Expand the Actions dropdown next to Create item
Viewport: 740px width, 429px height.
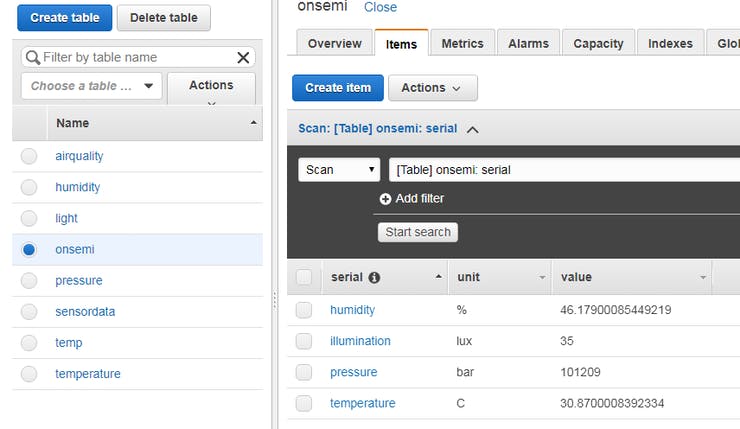click(432, 88)
